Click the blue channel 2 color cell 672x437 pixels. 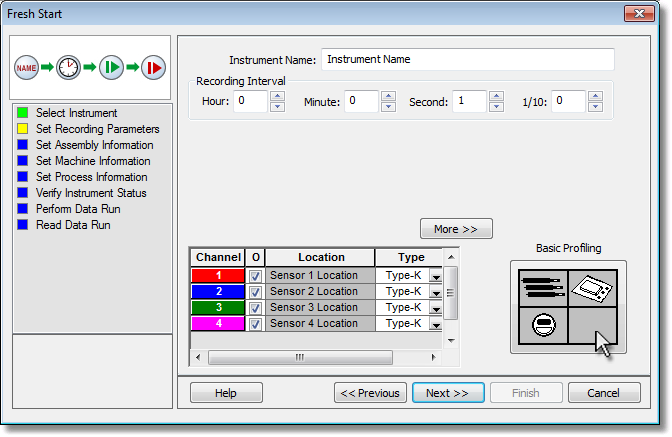click(x=218, y=291)
